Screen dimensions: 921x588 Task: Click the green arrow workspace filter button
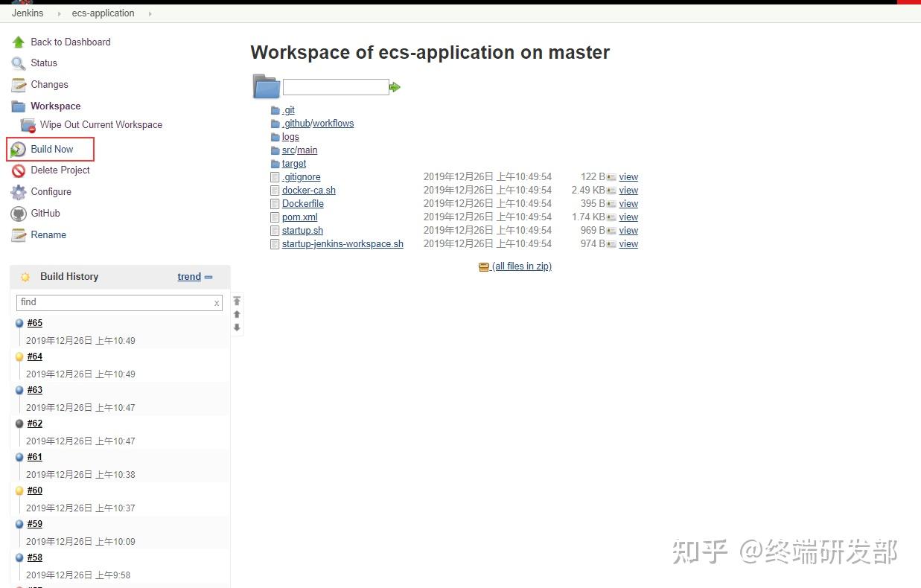[395, 87]
